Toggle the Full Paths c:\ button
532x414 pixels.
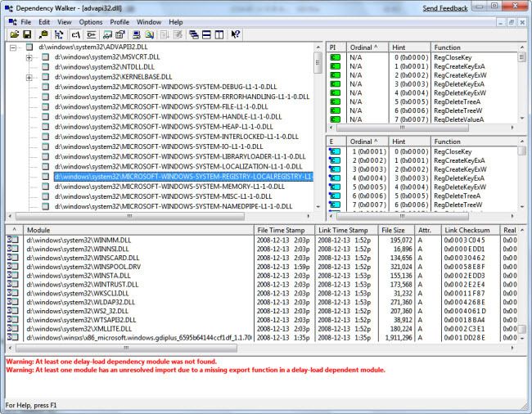pos(75,34)
